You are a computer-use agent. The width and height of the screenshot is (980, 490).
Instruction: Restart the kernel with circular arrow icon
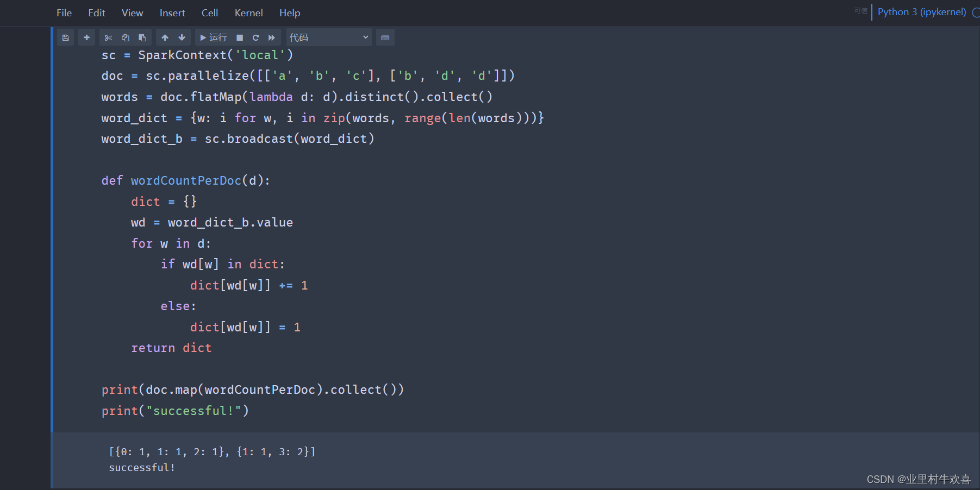tap(255, 37)
